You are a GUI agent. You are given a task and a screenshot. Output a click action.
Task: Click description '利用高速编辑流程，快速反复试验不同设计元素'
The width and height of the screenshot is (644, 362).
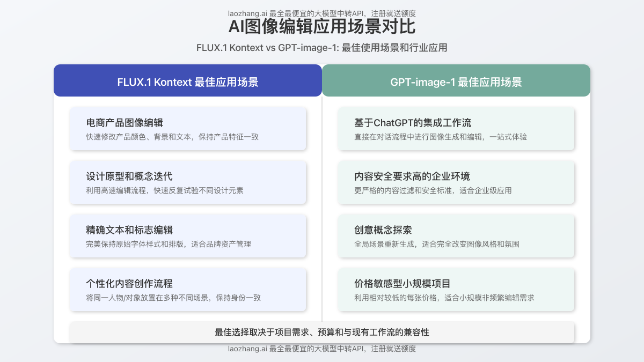[x=165, y=190]
